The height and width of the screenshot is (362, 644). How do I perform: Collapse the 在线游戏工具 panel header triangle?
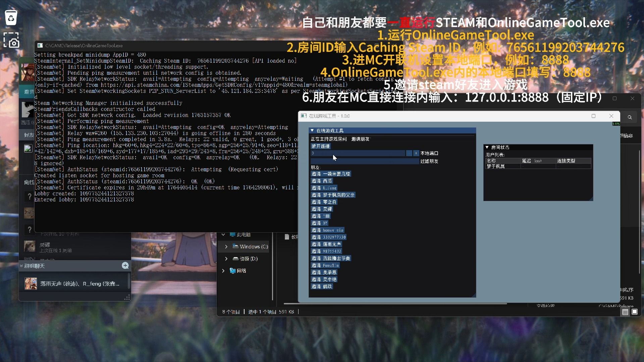312,130
